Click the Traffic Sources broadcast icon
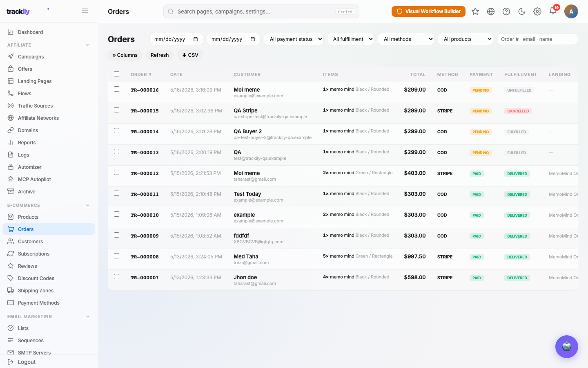This screenshot has width=588, height=368. [11, 105]
